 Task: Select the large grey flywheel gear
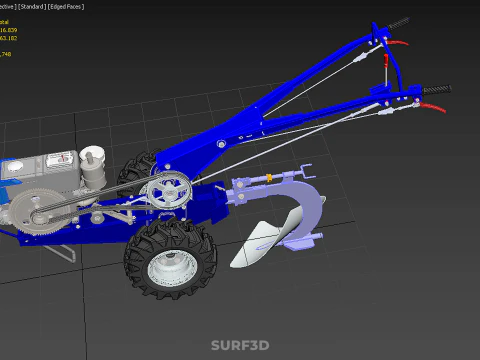pos(40,212)
